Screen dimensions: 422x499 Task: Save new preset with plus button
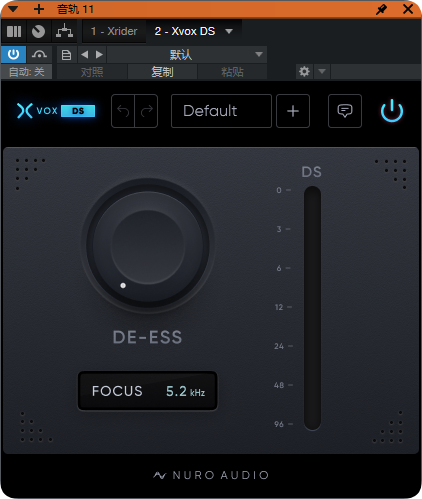coord(293,111)
